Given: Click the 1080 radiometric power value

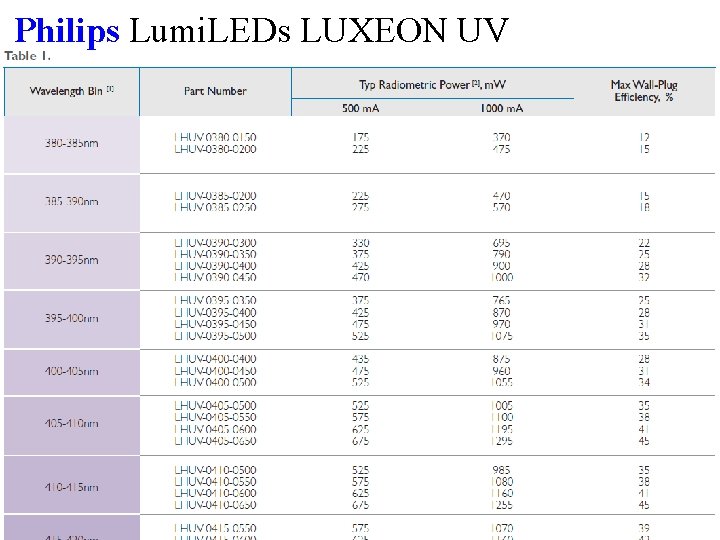Looking at the screenshot, I should click(501, 482).
